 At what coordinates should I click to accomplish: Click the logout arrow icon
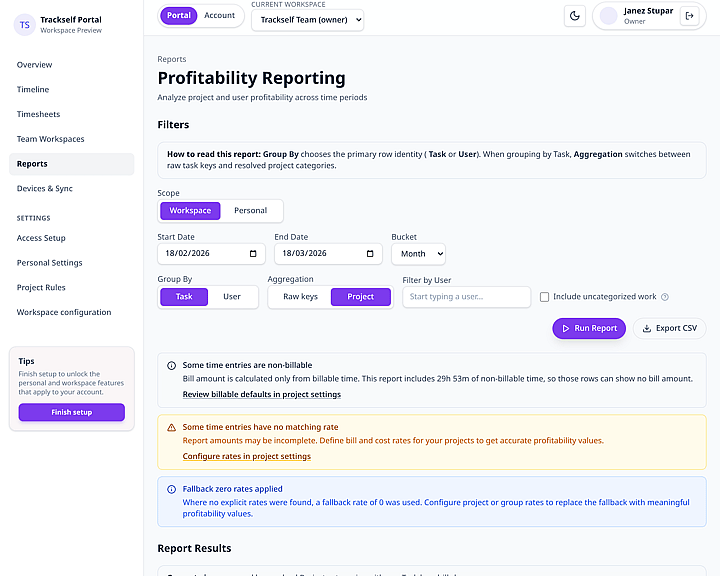pos(689,16)
